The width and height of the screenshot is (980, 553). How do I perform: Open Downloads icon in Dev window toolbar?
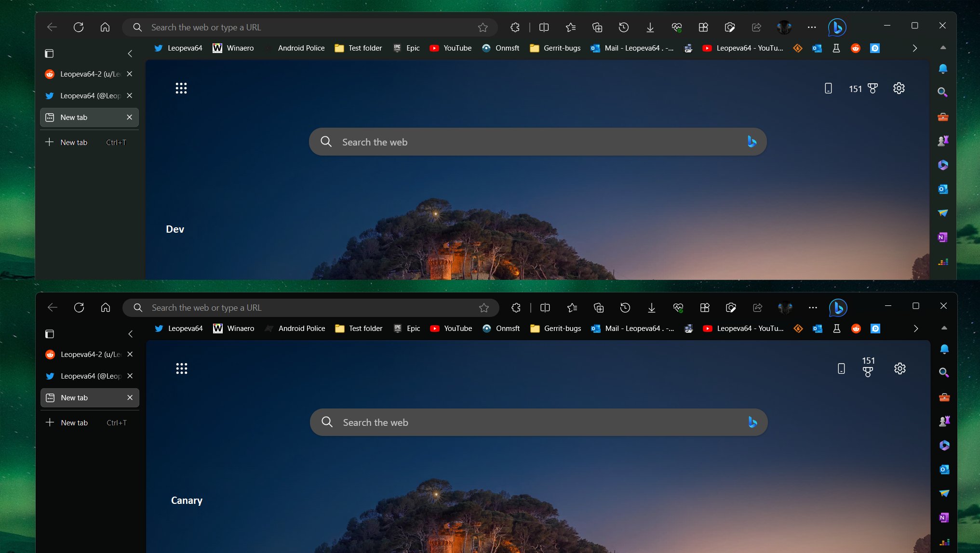click(x=650, y=27)
